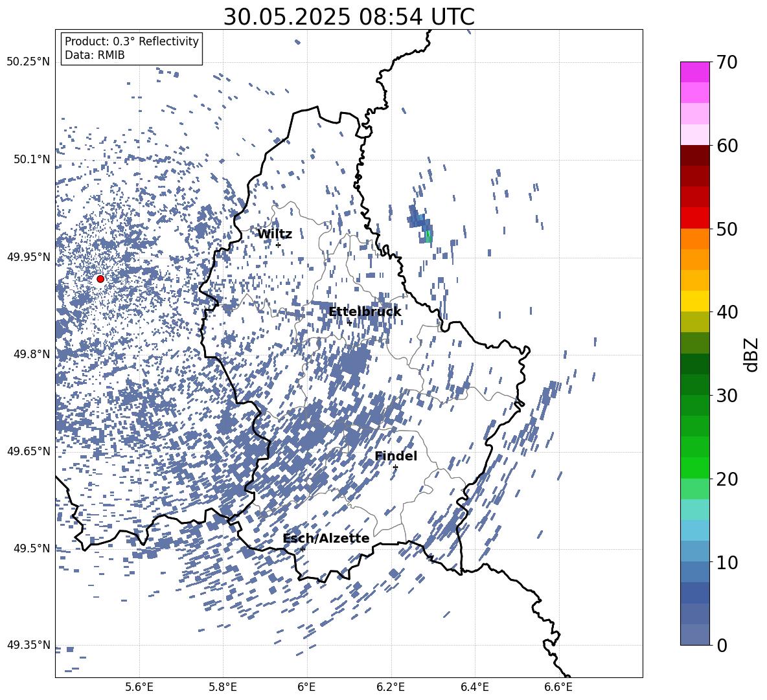
Task: Click the dBZ colorbar axis label
Action: point(751,354)
